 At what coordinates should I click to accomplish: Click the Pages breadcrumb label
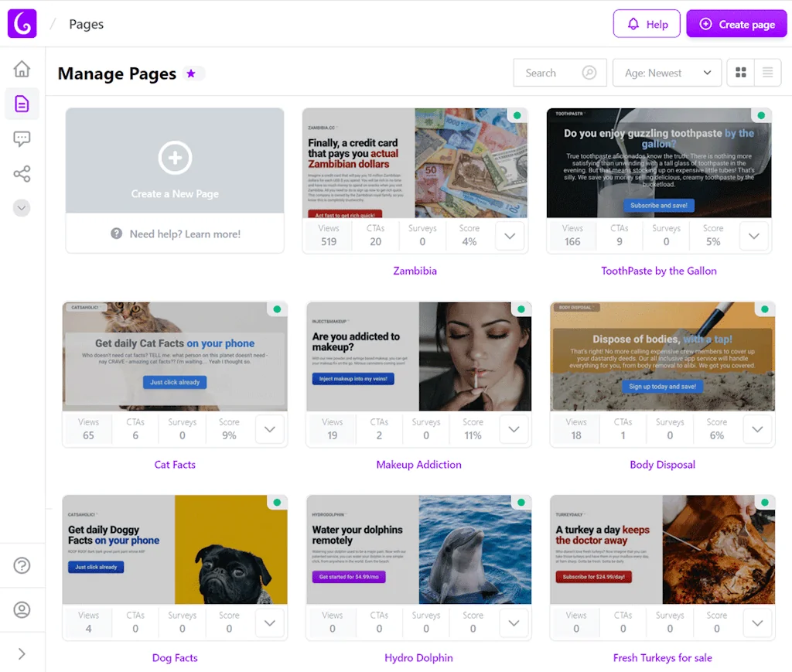tap(87, 24)
